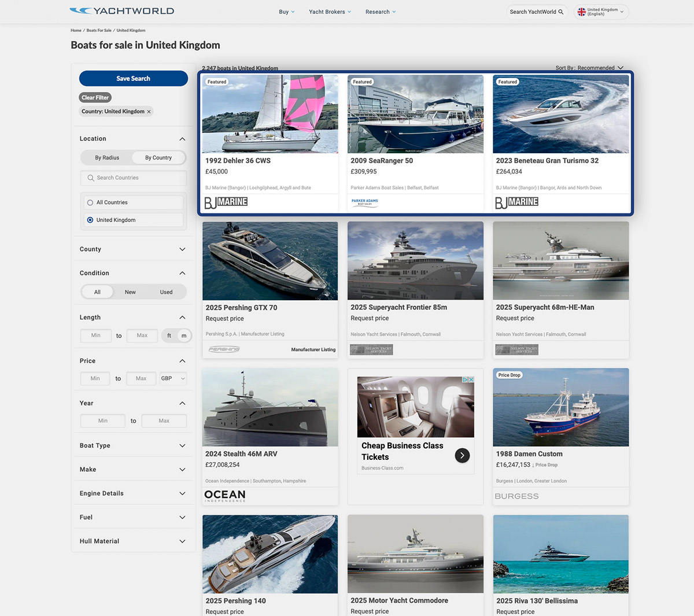Screen dimensions: 694x616
Task: Open the 1992 Dehler 36 CWS listing
Action: tap(238, 161)
